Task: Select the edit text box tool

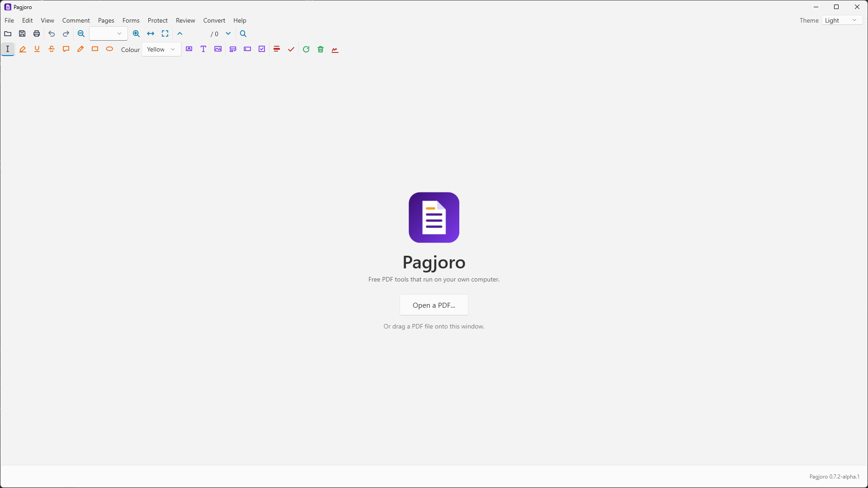Action: point(189,49)
